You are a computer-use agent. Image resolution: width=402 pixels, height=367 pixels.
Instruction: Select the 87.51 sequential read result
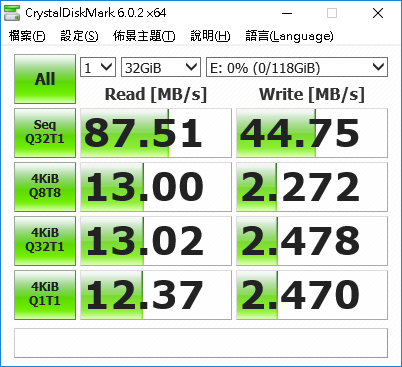pos(156,133)
